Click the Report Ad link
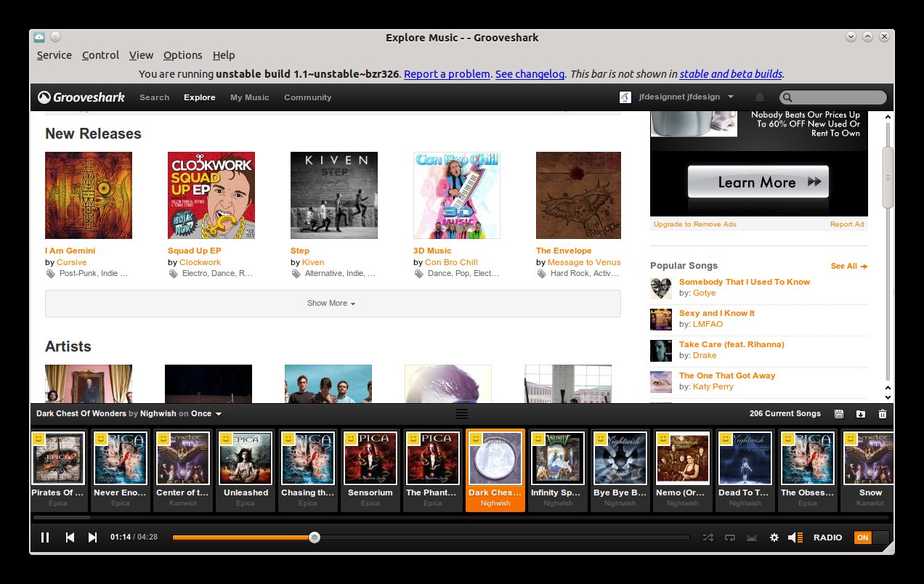 click(847, 224)
